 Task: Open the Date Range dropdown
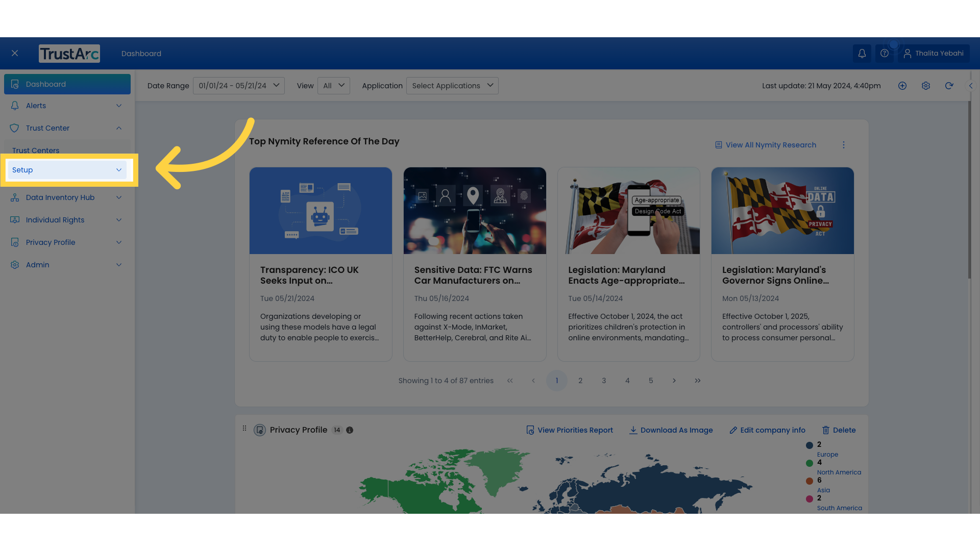pos(239,86)
